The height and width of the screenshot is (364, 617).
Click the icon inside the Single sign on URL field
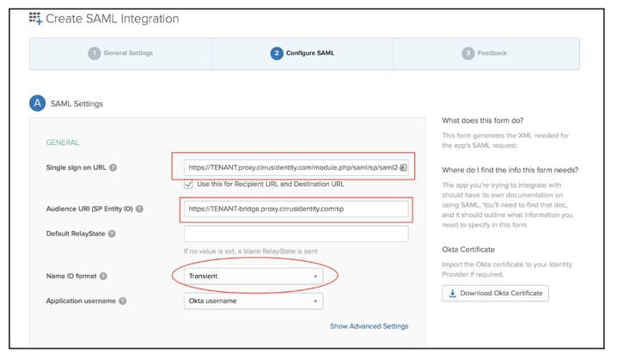[x=403, y=167]
